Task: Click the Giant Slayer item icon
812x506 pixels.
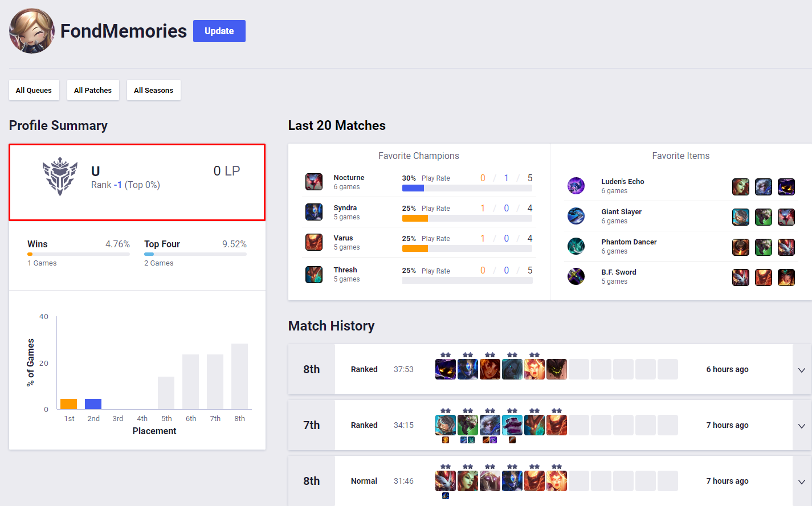Action: (x=576, y=216)
